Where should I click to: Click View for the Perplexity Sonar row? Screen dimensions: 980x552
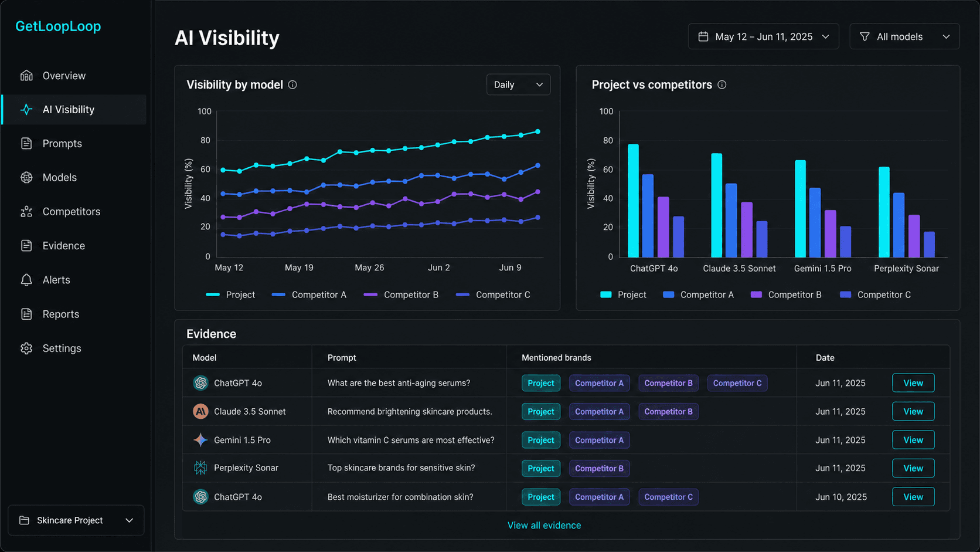(x=913, y=468)
